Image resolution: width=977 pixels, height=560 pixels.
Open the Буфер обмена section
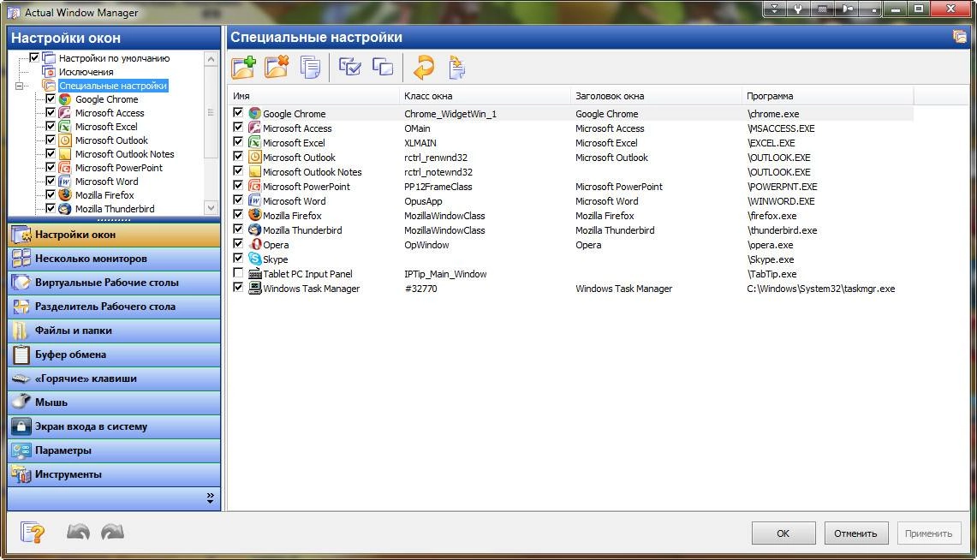[114, 354]
